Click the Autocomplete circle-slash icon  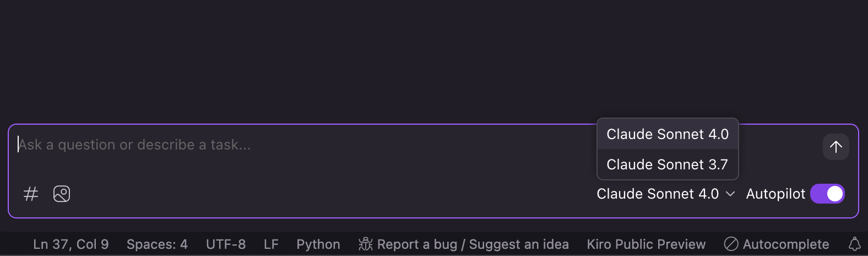tap(731, 244)
